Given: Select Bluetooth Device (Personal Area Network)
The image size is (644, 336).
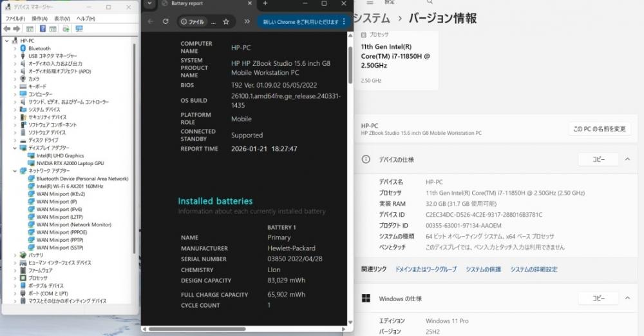Looking at the screenshot, I should 82,179.
